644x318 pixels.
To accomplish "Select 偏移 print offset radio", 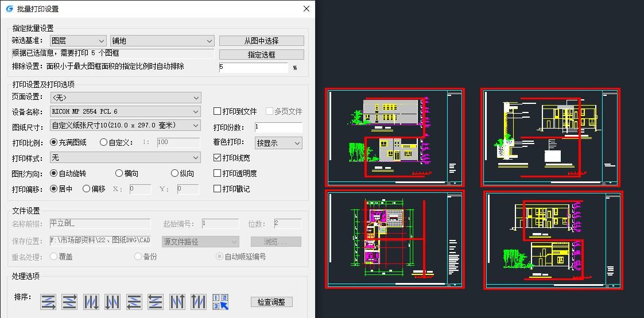I will [86, 189].
